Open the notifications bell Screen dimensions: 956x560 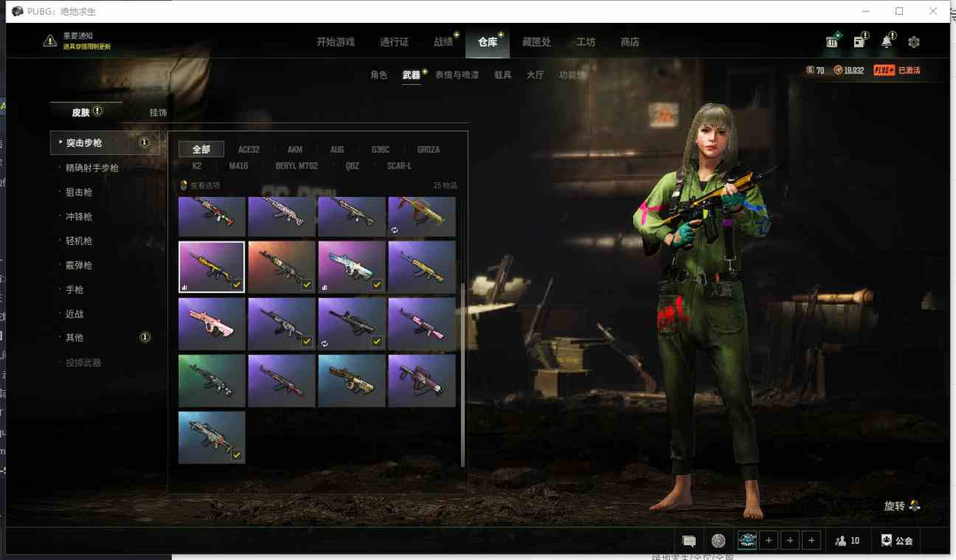tap(886, 42)
